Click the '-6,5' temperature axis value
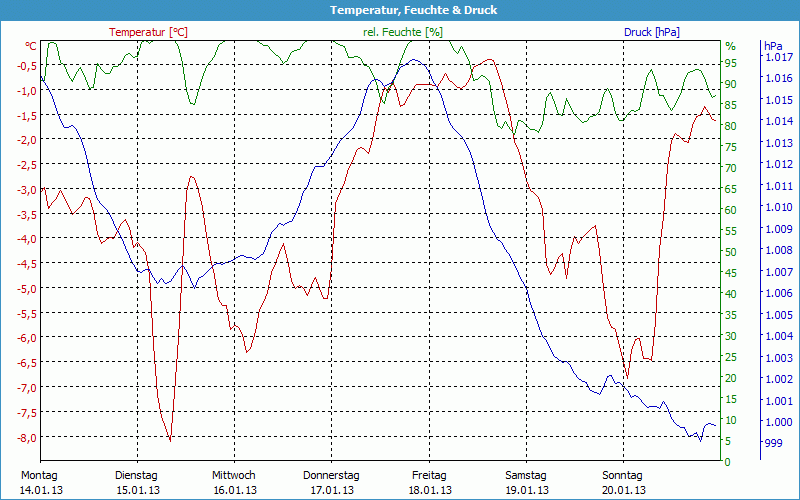800x500 pixels. click(x=27, y=363)
